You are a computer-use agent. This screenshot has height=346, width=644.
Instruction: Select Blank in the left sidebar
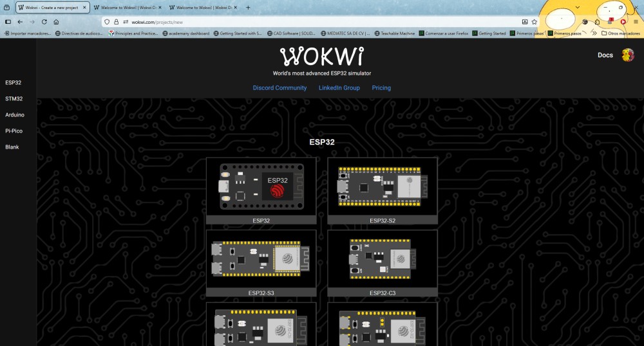(x=12, y=147)
